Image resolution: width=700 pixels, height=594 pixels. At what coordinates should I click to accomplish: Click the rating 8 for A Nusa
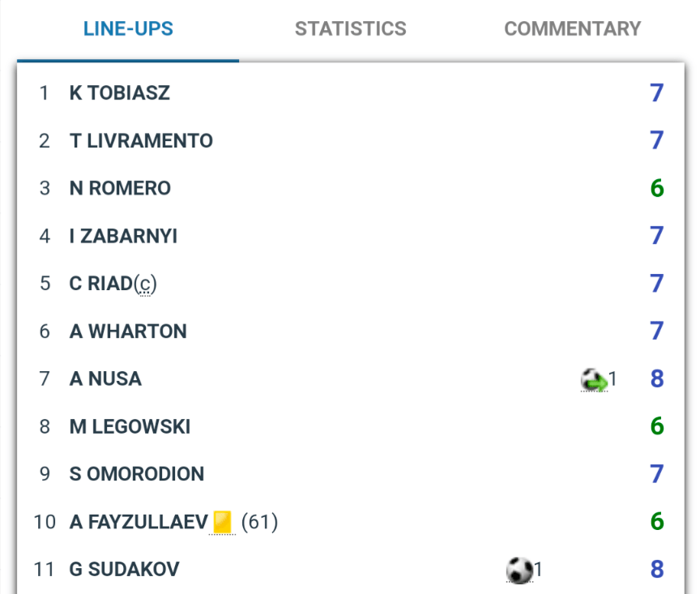click(x=656, y=379)
